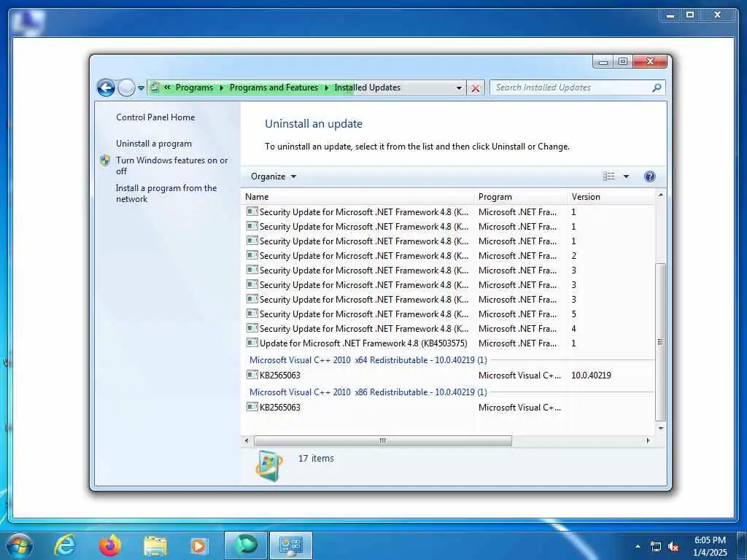747x560 pixels.
Task: Sort by the Version column header
Action: coord(611,197)
